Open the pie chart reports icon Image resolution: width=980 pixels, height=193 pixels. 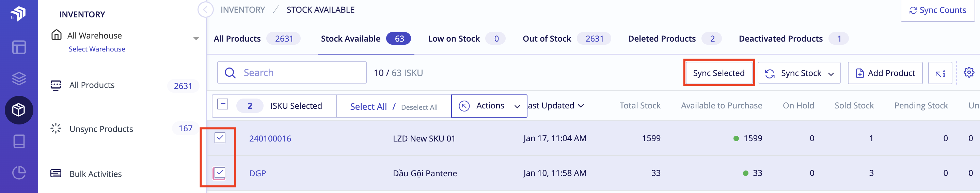(19, 173)
